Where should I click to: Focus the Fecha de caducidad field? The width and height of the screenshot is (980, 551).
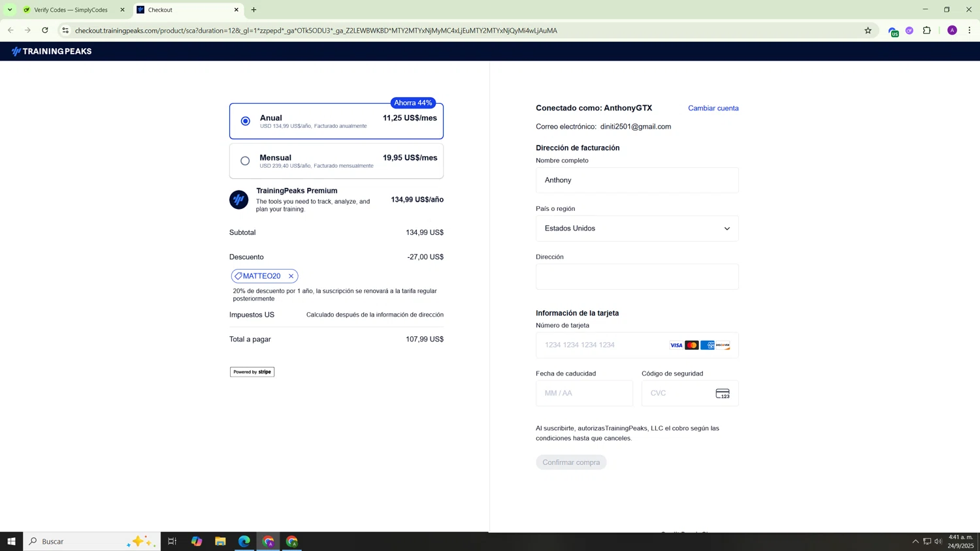[x=584, y=394]
